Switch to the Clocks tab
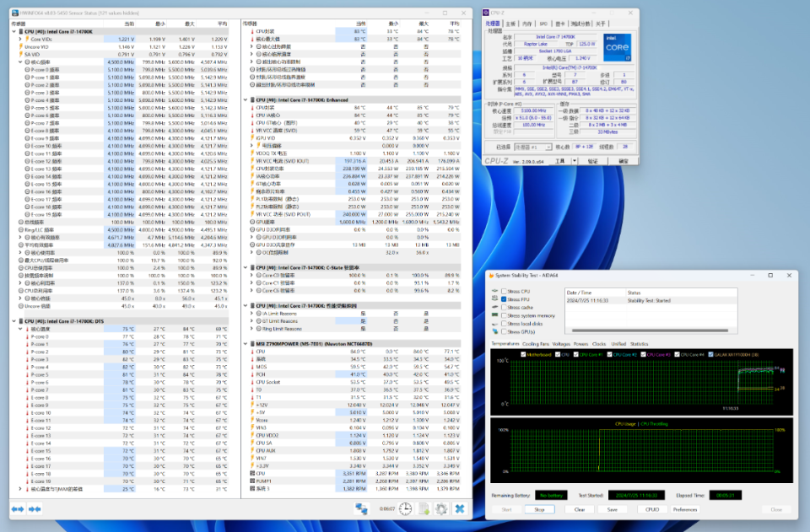810x532 pixels. pos(599,344)
